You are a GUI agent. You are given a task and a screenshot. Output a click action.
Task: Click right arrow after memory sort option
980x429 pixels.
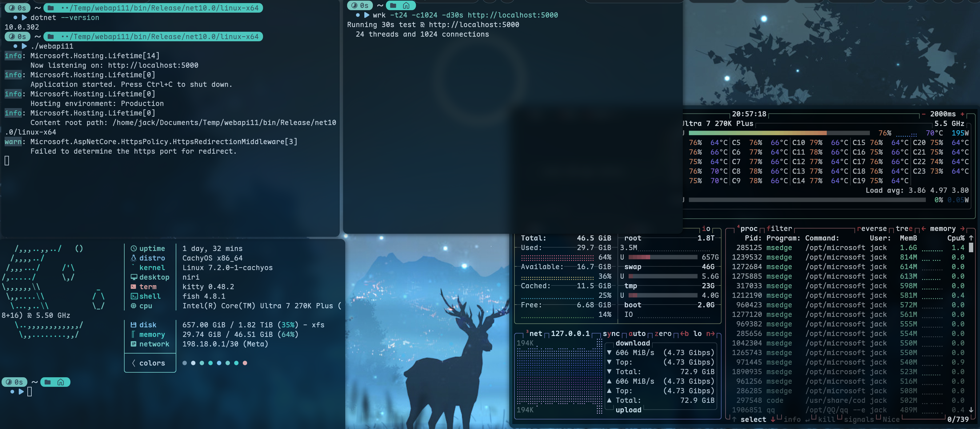pyautogui.click(x=962, y=229)
